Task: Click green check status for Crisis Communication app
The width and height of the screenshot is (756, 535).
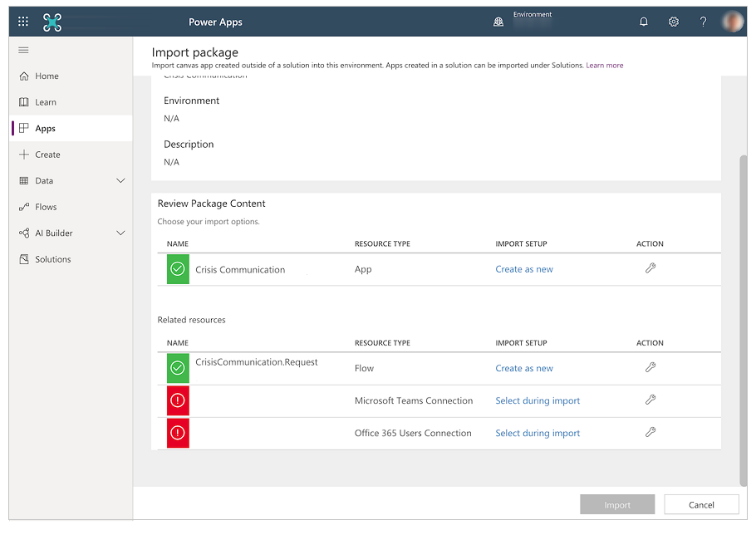Action: point(178,269)
